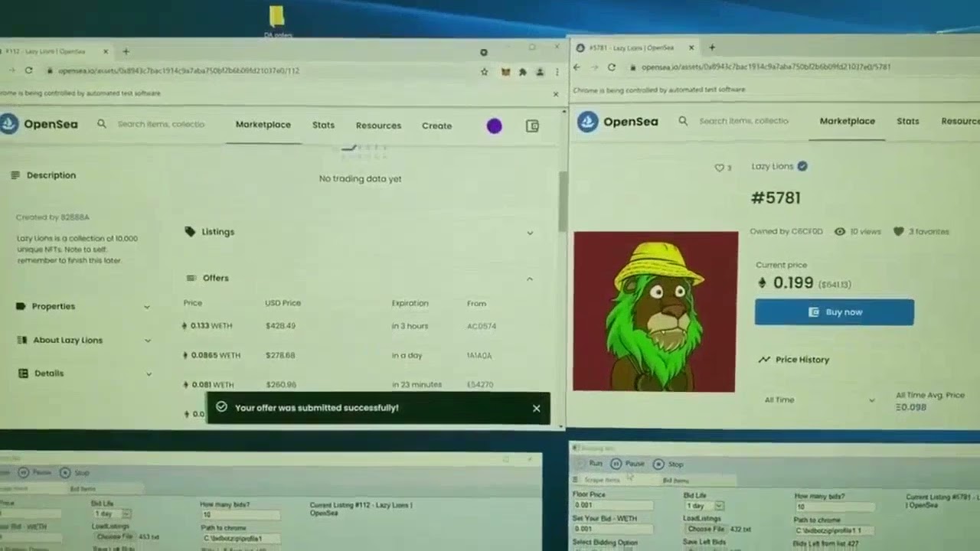Click the Pause icon in the right bot window
The width and height of the screenshot is (980, 551).
(x=616, y=464)
